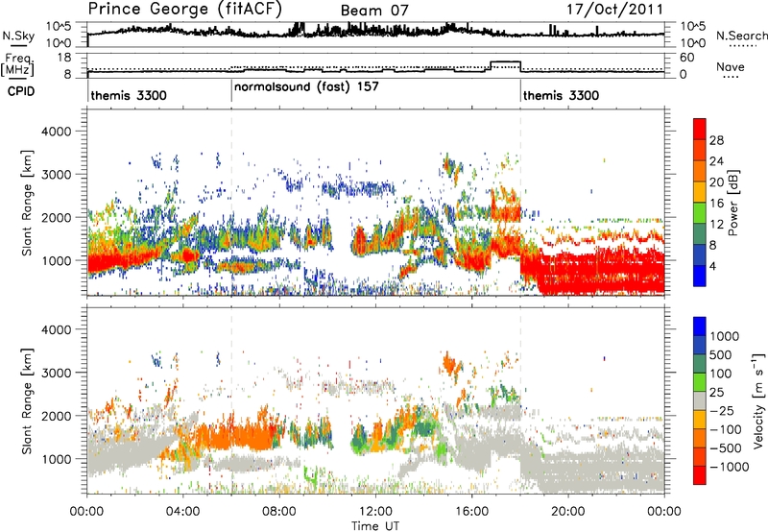Pick the red segment below -1000 velocity
Viewport: 768px width, 532px height.
click(x=700, y=475)
